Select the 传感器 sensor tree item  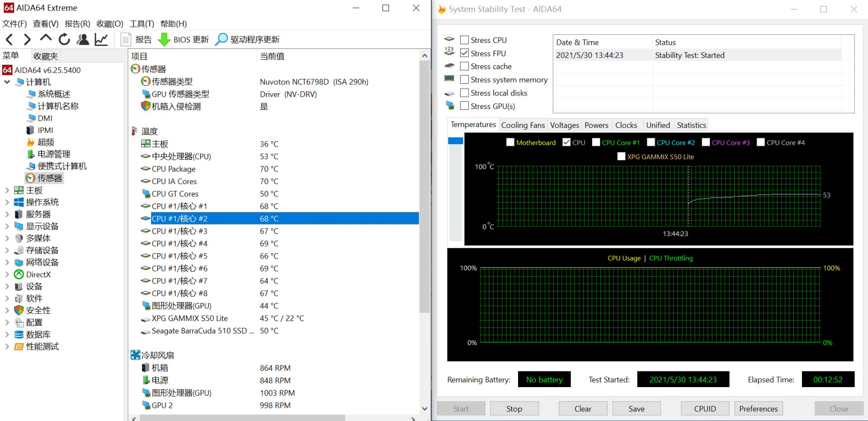coord(44,178)
